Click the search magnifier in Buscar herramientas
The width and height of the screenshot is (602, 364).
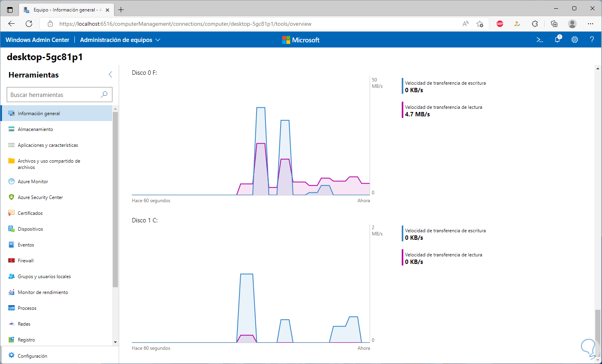click(x=104, y=95)
